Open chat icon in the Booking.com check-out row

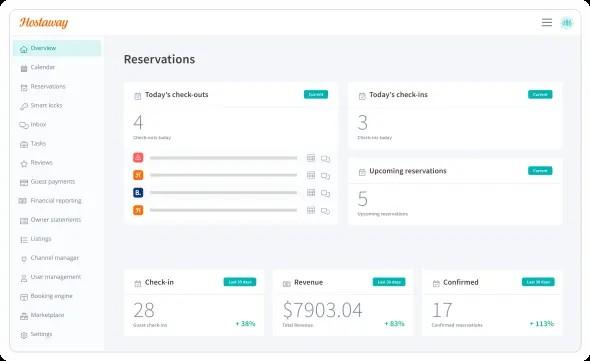[x=325, y=193]
